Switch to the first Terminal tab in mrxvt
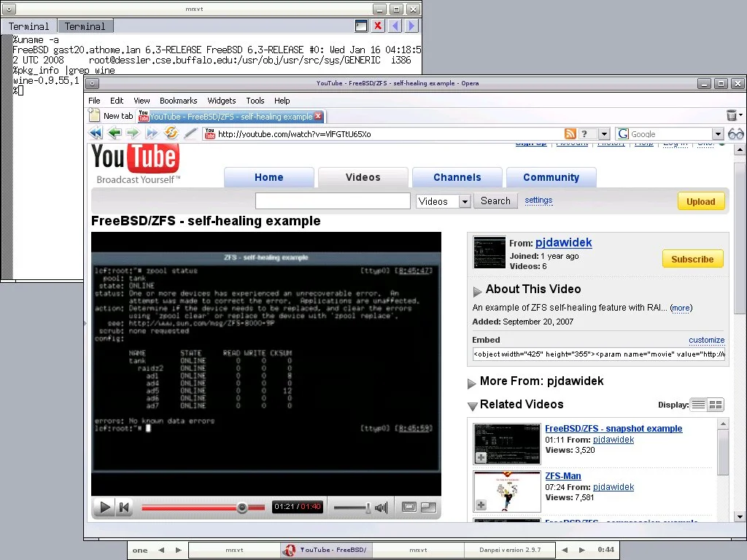This screenshot has height=560, width=747. pyautogui.click(x=28, y=26)
